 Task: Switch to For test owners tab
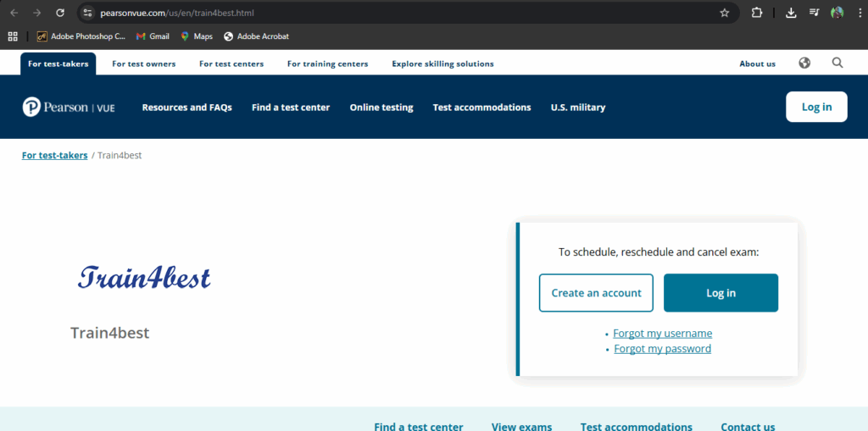tap(144, 64)
